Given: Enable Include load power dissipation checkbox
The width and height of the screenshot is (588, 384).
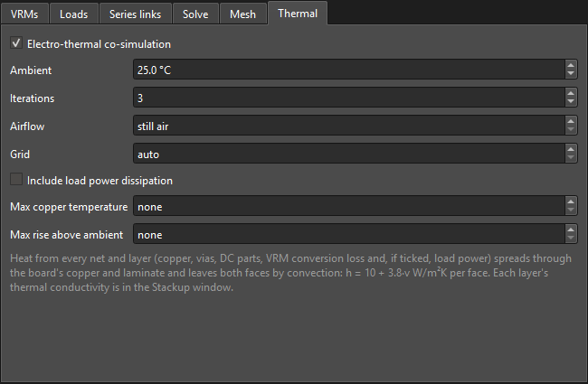Looking at the screenshot, I should (16, 180).
